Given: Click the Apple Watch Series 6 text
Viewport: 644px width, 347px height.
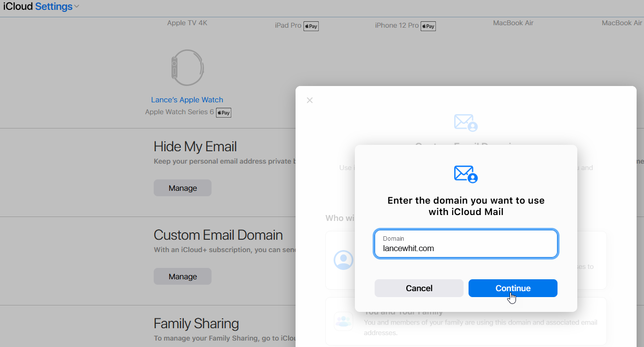Looking at the screenshot, I should pyautogui.click(x=179, y=112).
